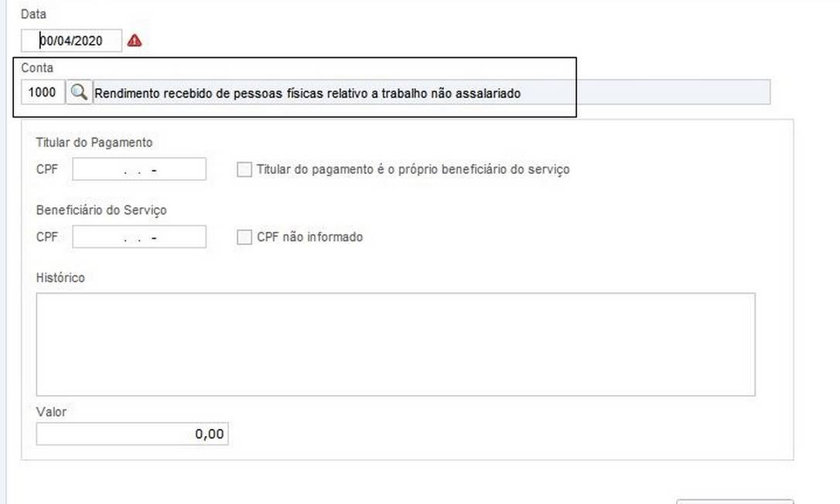Click the CPF field under Titular do Pagamento

point(139,169)
